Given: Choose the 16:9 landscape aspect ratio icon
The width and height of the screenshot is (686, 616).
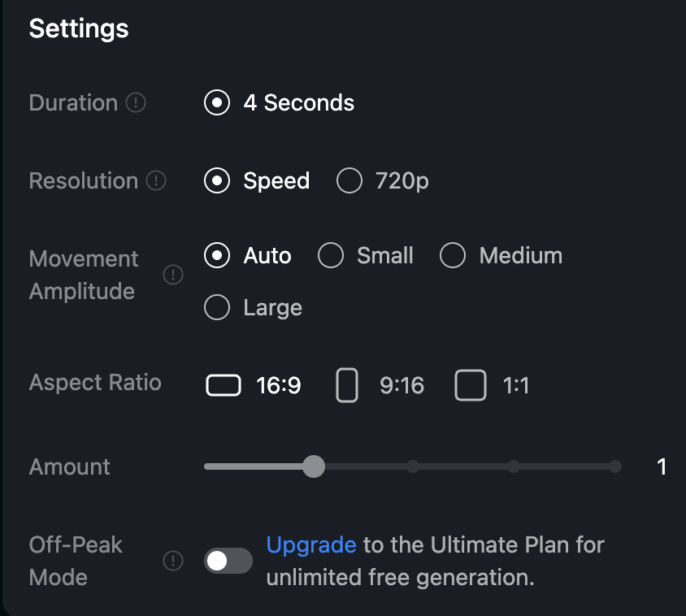Looking at the screenshot, I should click(224, 384).
